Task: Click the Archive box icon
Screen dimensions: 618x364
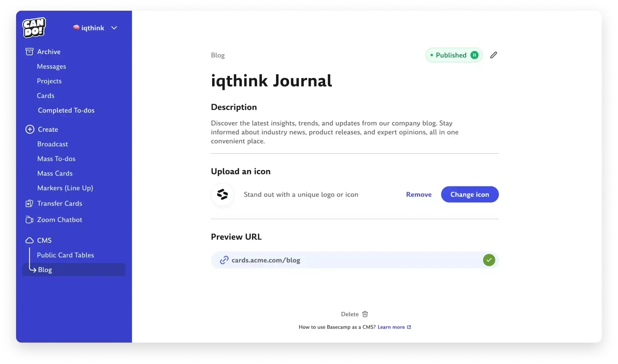Action: tap(29, 52)
